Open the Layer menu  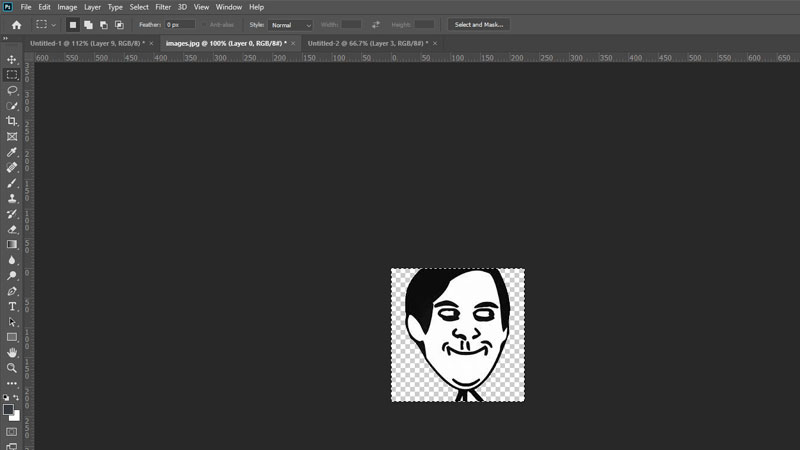point(92,7)
